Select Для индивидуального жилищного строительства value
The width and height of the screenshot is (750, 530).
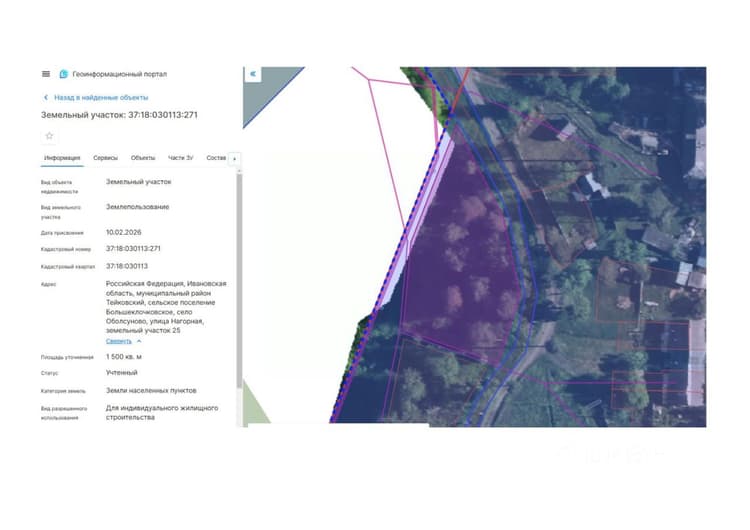click(x=162, y=413)
